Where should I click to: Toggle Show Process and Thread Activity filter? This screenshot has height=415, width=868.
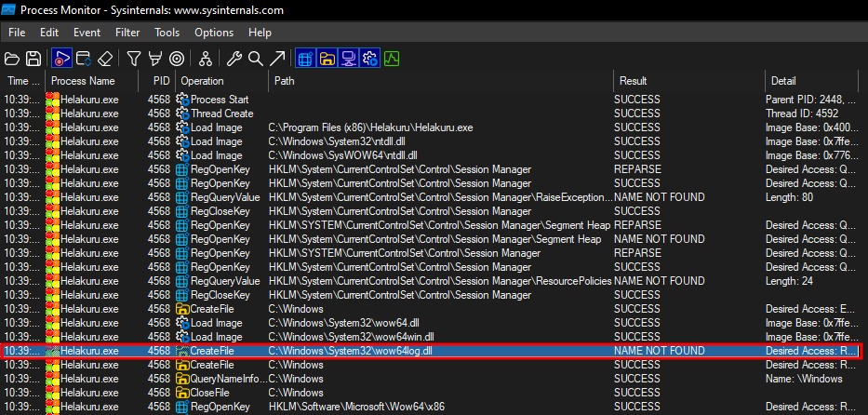369,58
